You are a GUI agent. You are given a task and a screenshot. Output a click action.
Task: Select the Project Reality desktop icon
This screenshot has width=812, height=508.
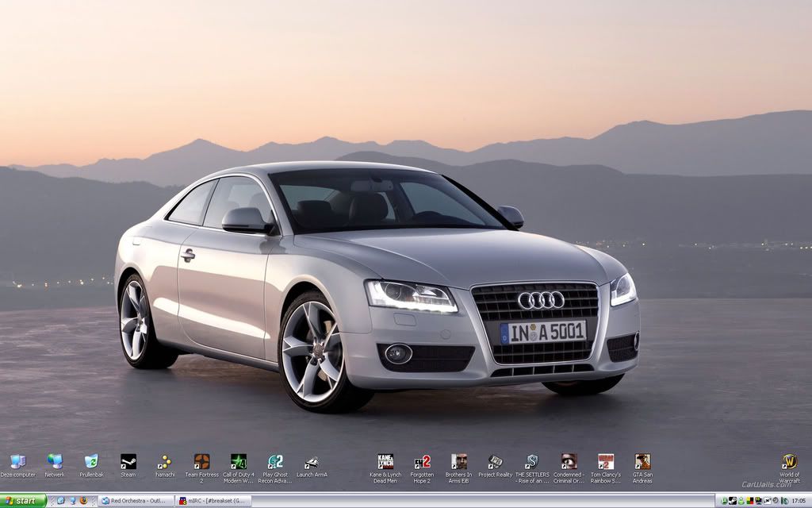coord(495,461)
